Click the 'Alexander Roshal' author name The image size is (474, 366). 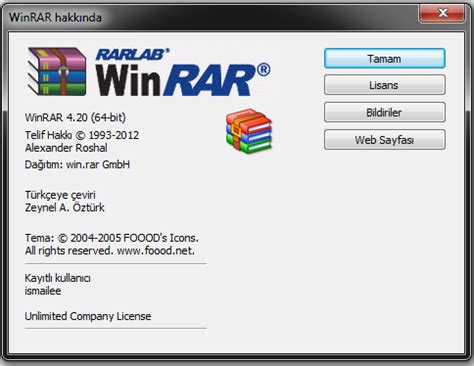[66, 148]
